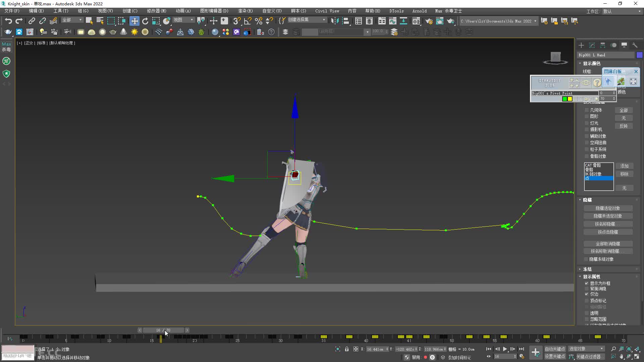Click the time slider 16 / 70
644x362 pixels.
[x=163, y=330]
